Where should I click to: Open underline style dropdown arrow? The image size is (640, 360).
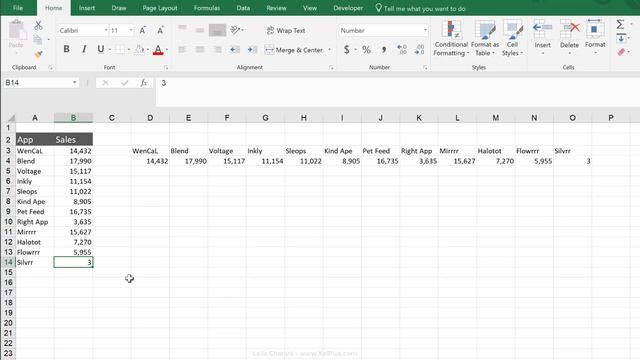[x=110, y=50]
